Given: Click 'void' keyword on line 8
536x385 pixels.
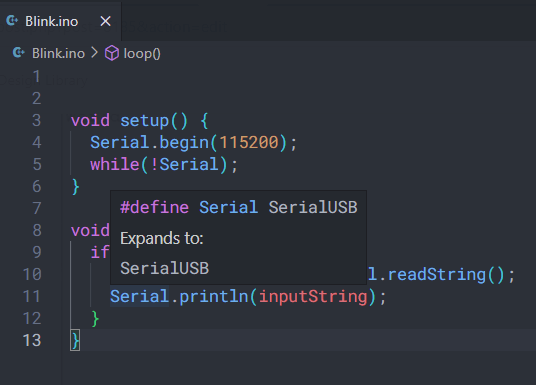Looking at the screenshot, I should coord(90,230).
